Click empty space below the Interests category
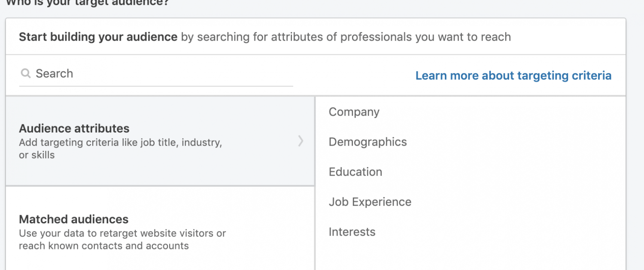Viewport: 644px width, 270px height. point(470,255)
